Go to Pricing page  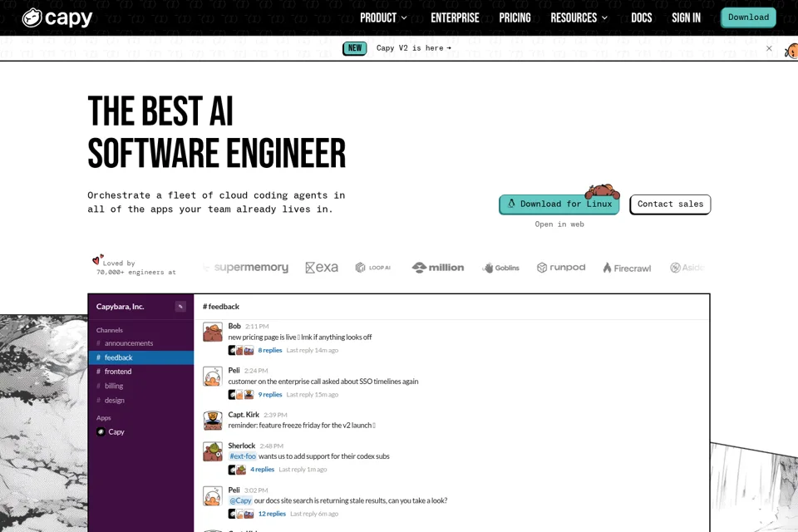coord(515,17)
